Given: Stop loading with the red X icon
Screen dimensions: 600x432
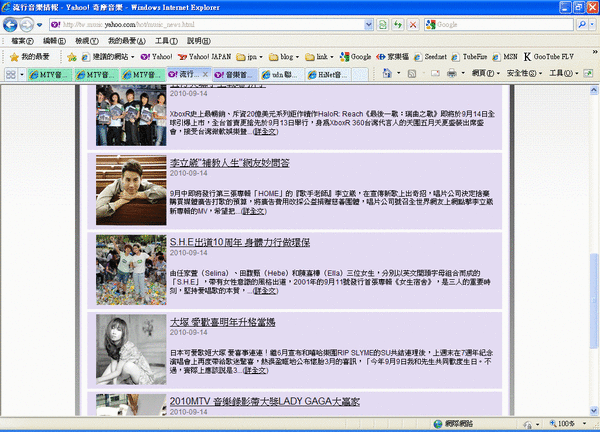Looking at the screenshot, I should pos(413,25).
